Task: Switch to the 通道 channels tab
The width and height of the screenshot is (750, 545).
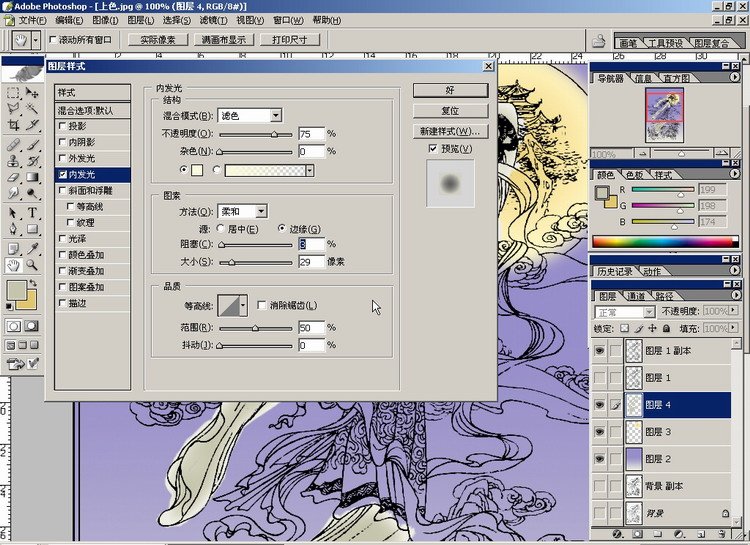Action: pyautogui.click(x=636, y=296)
